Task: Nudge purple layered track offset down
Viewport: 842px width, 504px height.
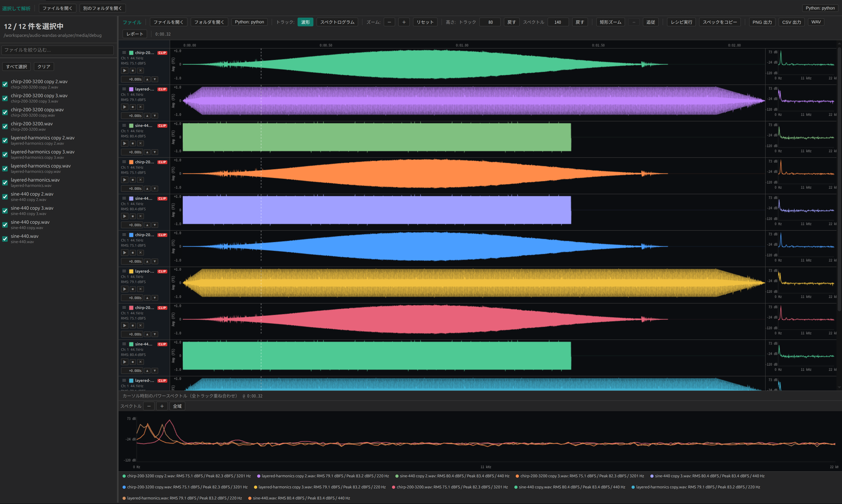Action: click(155, 116)
